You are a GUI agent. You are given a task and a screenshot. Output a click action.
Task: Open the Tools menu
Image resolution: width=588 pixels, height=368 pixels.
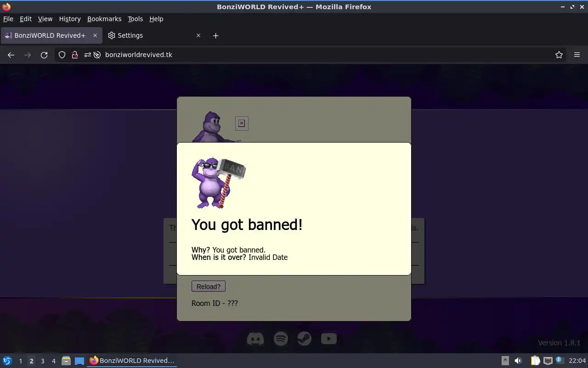coord(135,19)
